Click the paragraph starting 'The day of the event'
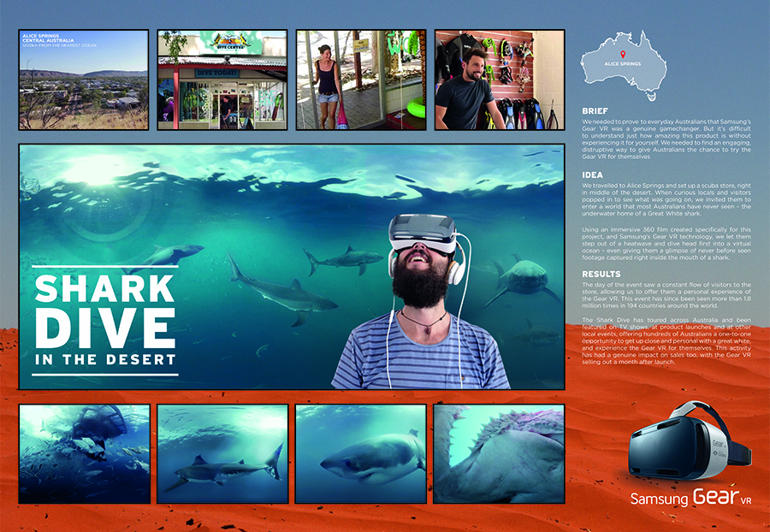The height and width of the screenshot is (532, 770). coord(666,295)
